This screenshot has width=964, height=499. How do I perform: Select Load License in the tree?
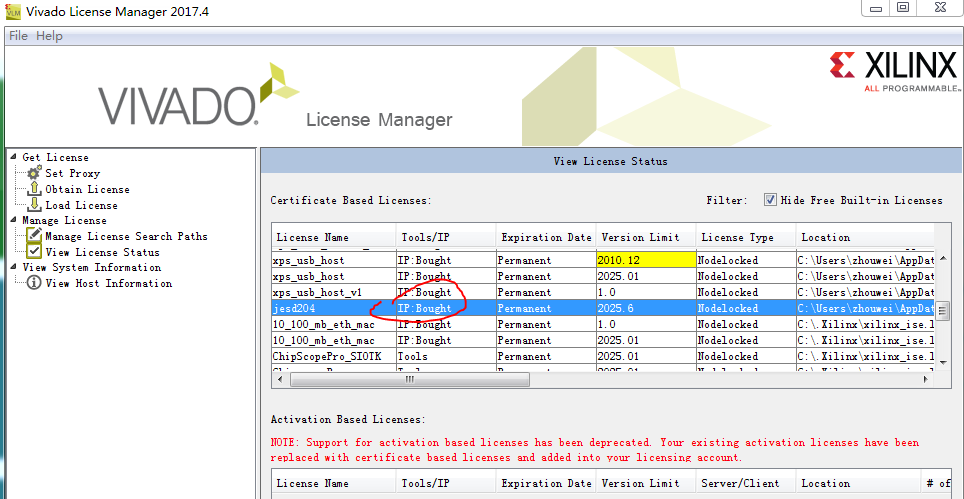coord(81,205)
